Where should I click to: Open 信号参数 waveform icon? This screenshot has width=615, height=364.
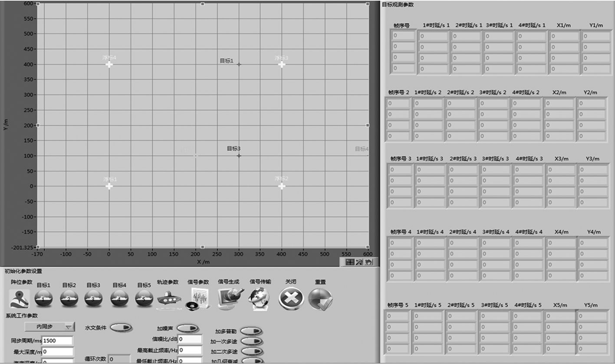[x=198, y=299]
